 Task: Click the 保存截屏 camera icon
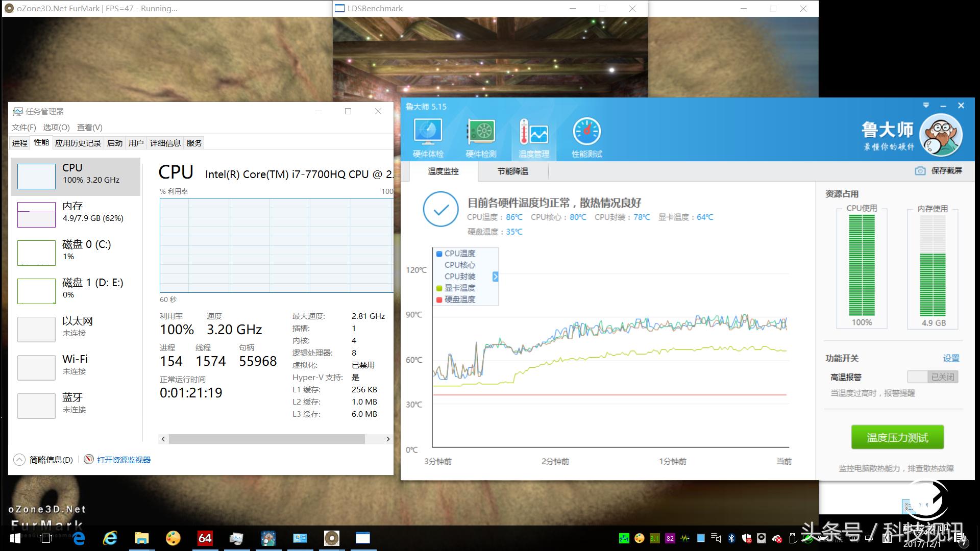pyautogui.click(x=920, y=171)
